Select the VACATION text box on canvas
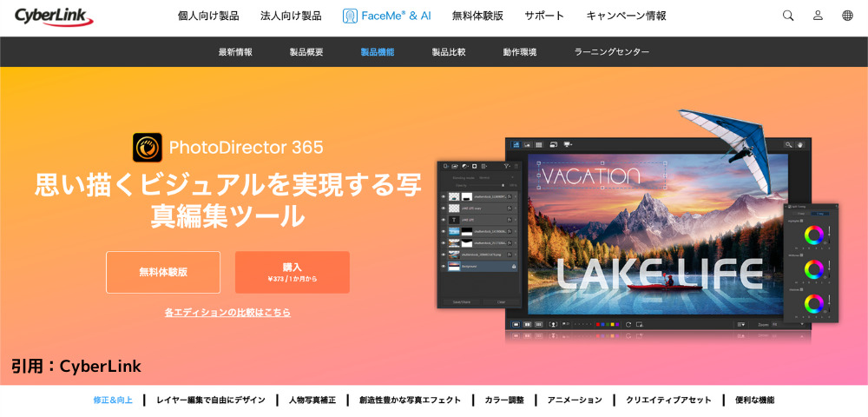Screen dimensions: 868x417 (x=602, y=175)
